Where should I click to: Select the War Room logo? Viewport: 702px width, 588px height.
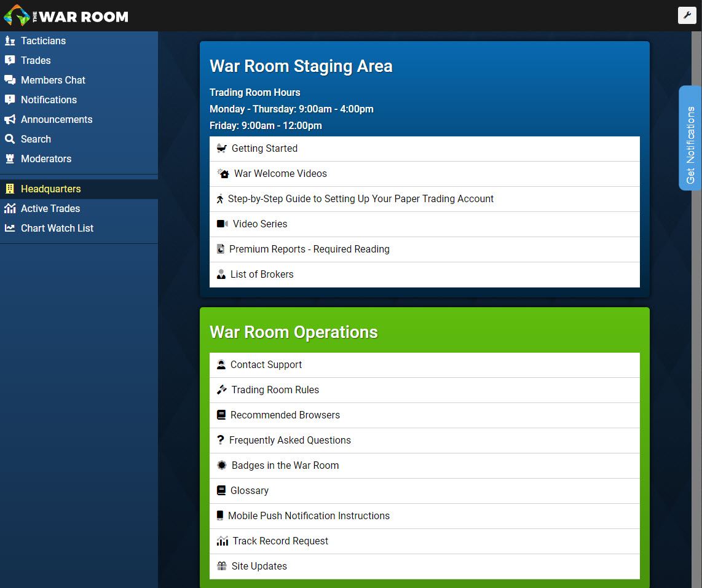click(66, 16)
